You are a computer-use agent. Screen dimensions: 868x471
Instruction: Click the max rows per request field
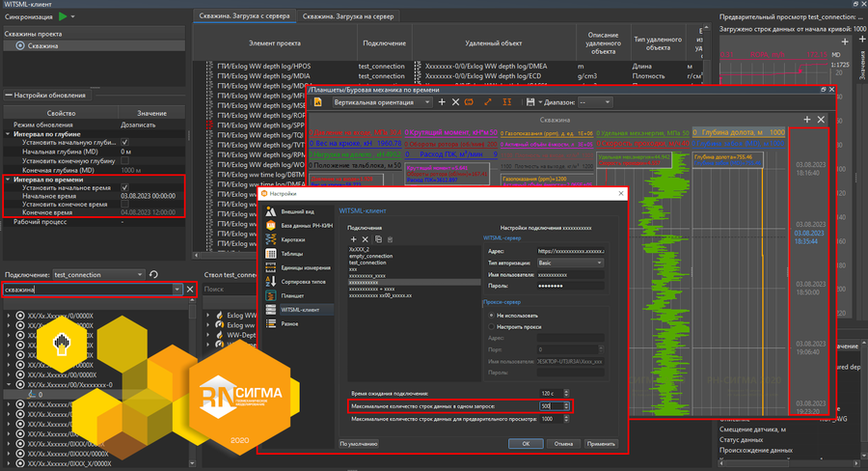point(550,406)
